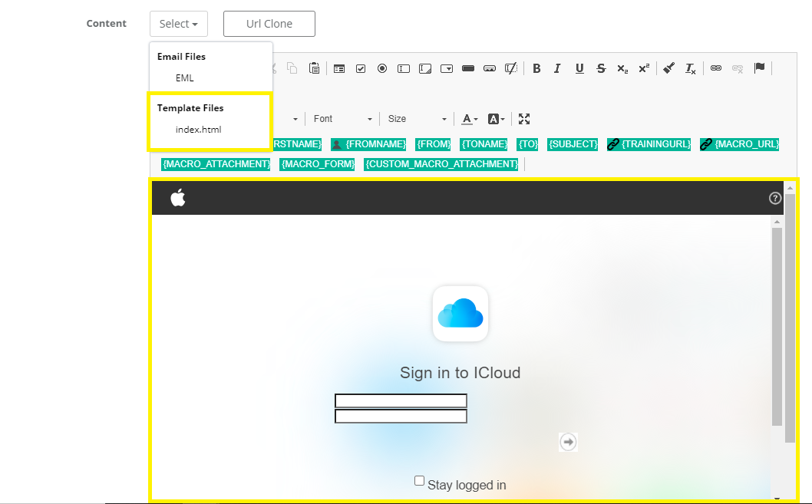The height and width of the screenshot is (504, 812).
Task: Click the Copy icon in the editor toolbar
Action: (292, 68)
